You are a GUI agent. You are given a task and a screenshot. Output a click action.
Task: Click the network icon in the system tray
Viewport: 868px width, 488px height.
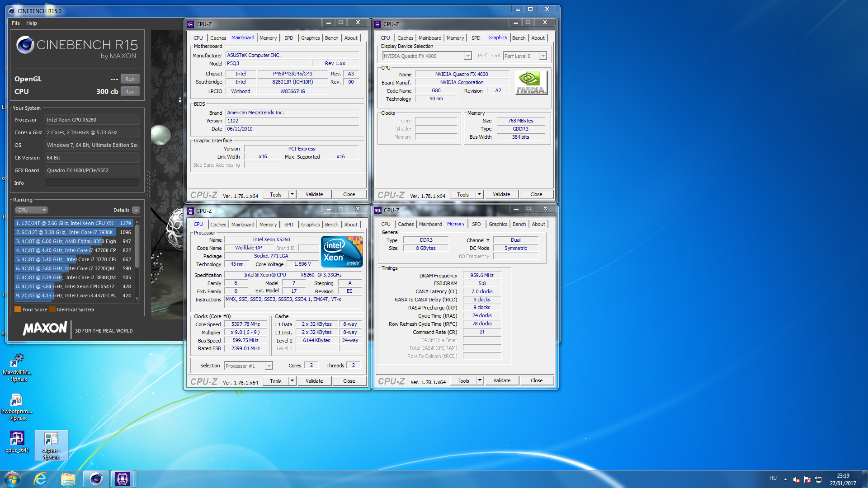coord(818,479)
